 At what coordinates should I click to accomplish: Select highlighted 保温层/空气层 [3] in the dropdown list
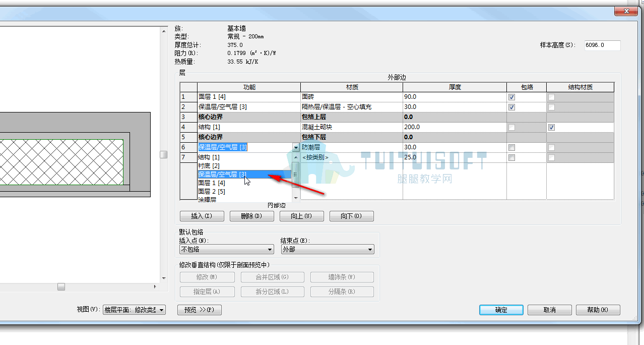[244, 175]
